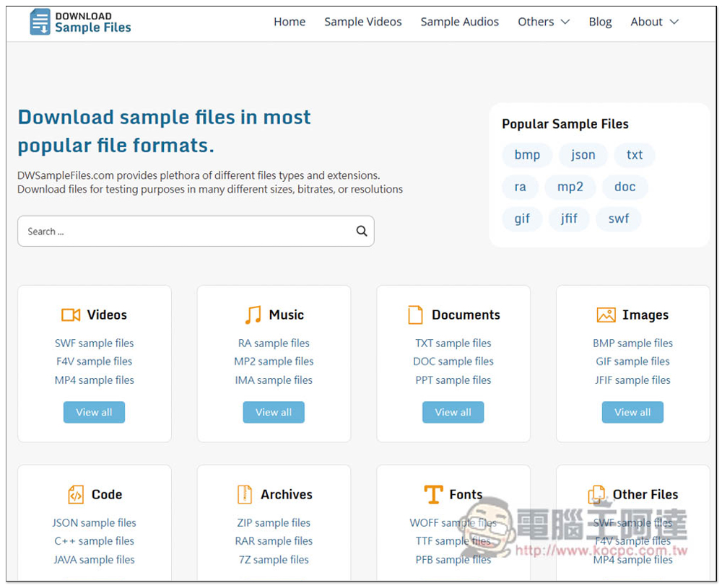Select the ra popular tag
The width and height of the screenshot is (722, 588).
(x=520, y=187)
